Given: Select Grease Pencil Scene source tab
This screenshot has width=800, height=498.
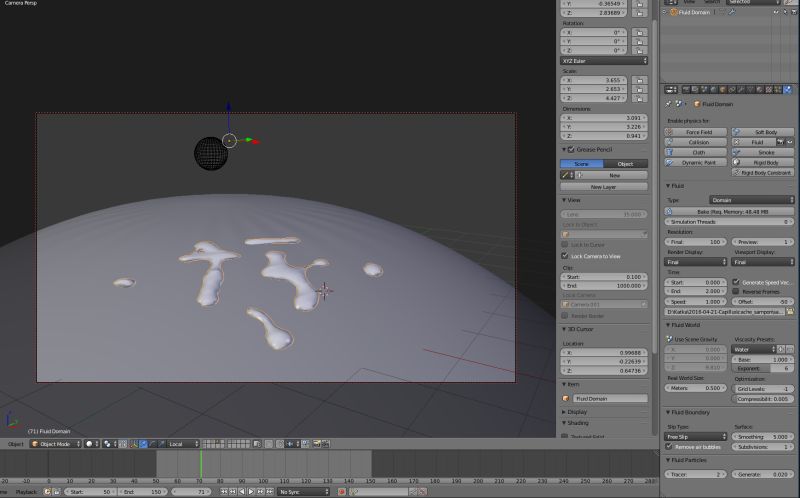Looking at the screenshot, I should (x=582, y=164).
